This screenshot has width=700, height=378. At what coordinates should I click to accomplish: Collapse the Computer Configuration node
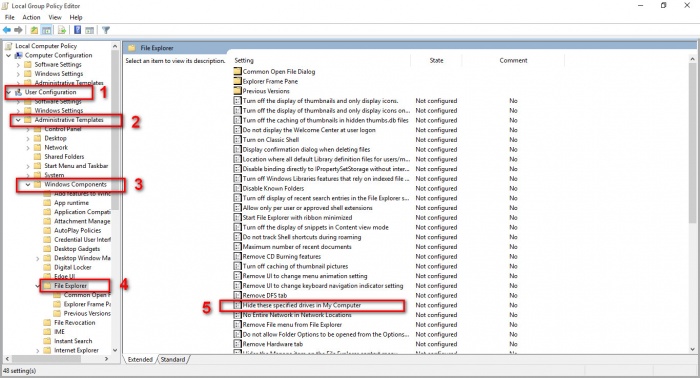8,55
